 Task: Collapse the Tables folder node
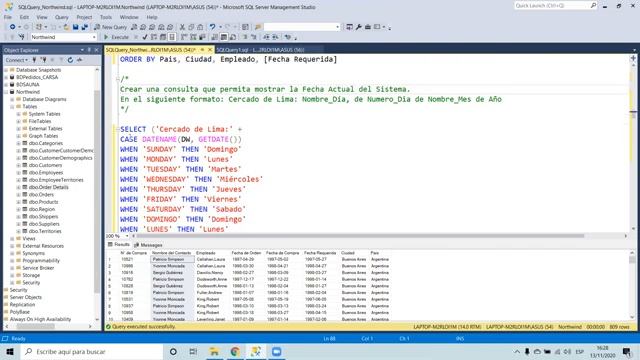coord(12,107)
